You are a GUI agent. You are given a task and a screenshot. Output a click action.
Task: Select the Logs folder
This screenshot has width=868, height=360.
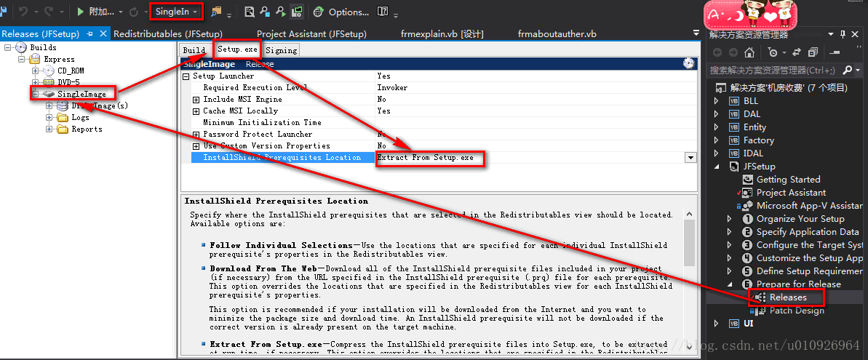pos(80,117)
